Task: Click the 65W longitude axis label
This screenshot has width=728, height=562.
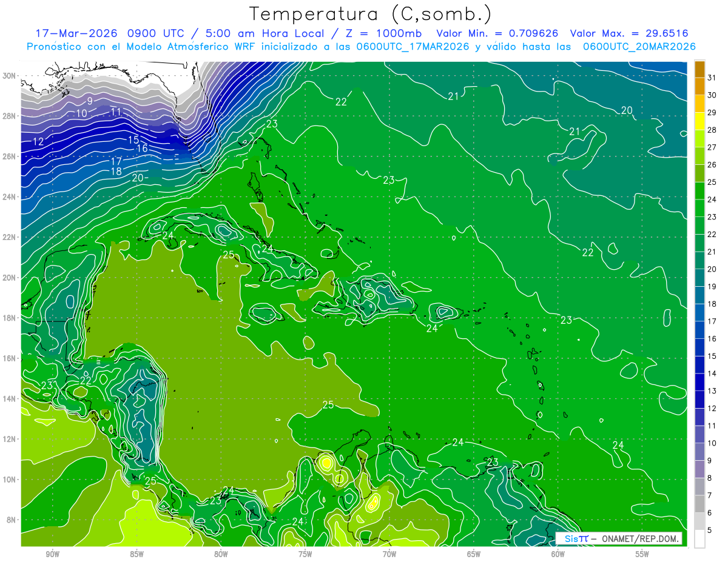Action: pos(473,554)
